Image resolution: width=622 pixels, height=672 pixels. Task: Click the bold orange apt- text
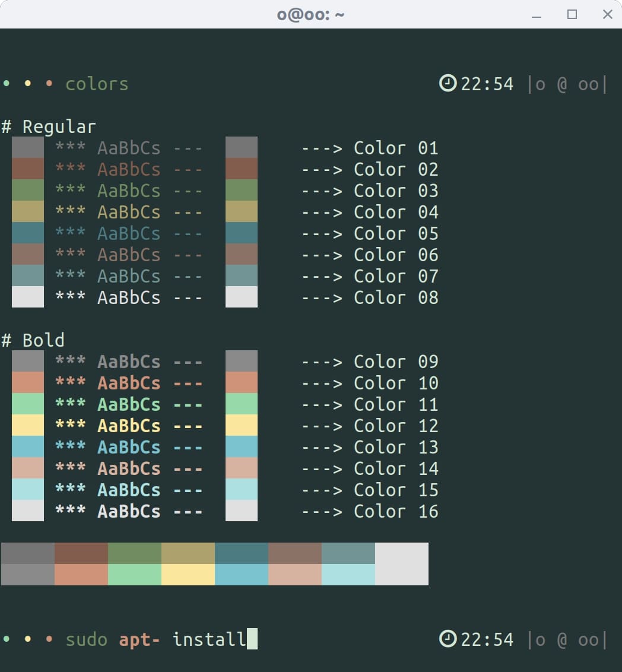pos(139,639)
